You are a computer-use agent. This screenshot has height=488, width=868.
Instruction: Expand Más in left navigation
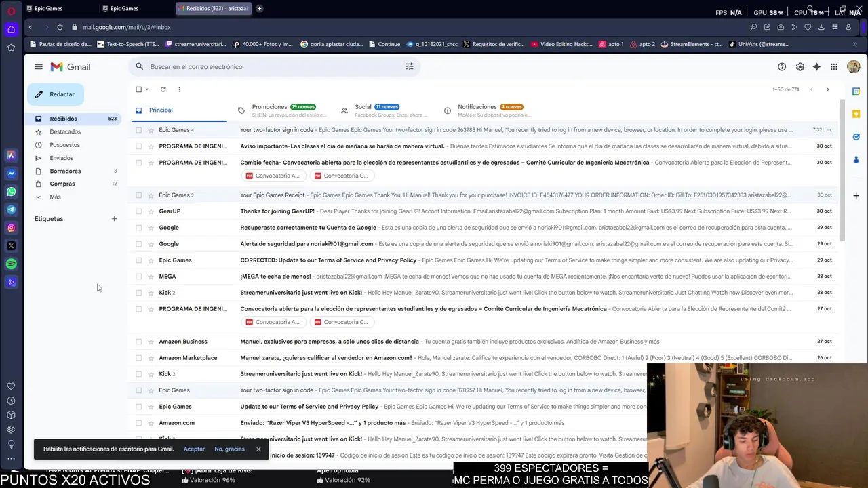[x=55, y=197]
